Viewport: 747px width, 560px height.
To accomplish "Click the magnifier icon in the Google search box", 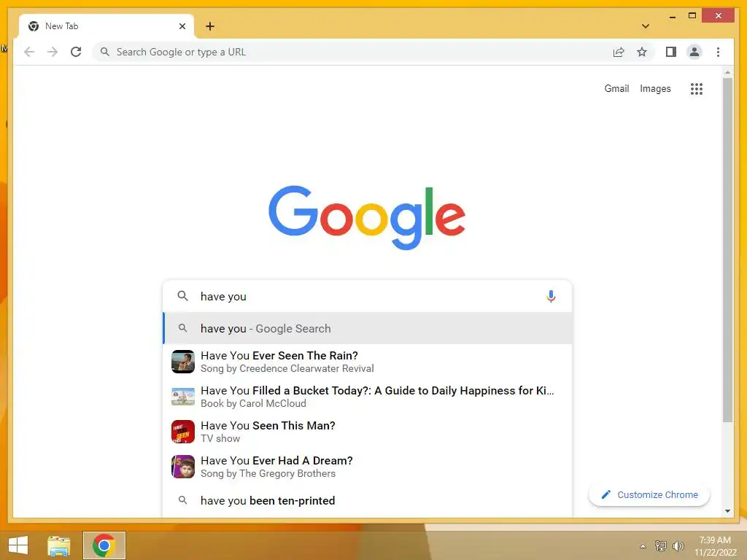I will [x=182, y=296].
